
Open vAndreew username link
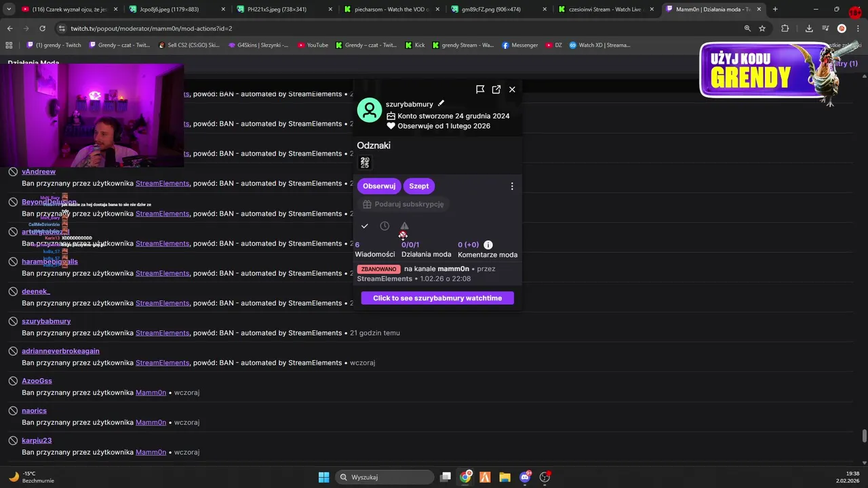coord(39,172)
